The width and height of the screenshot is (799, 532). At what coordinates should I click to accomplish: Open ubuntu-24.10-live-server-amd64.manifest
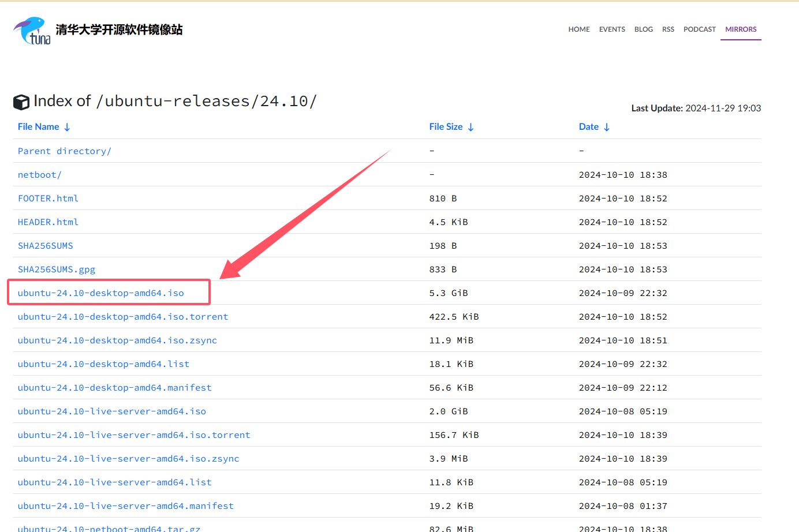126,506
